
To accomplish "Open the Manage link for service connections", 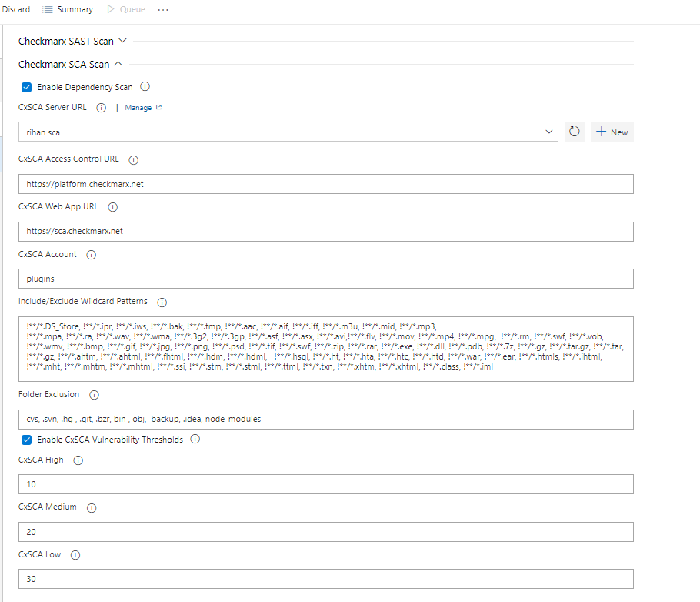I will tap(138, 108).
